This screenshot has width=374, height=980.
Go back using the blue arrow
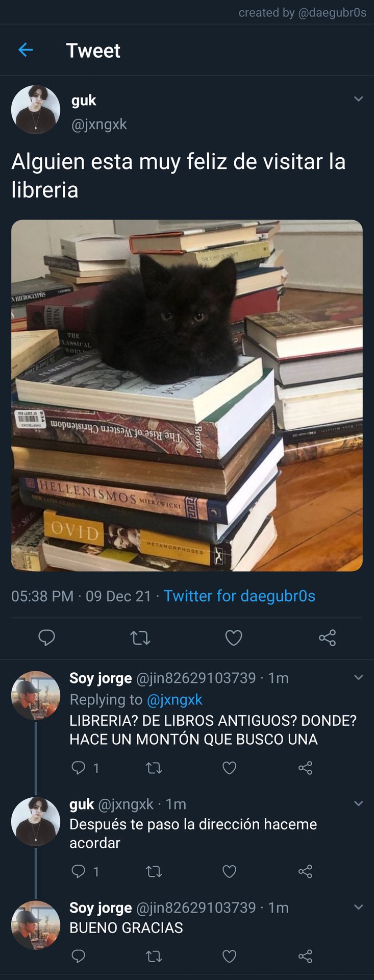pyautogui.click(x=26, y=50)
